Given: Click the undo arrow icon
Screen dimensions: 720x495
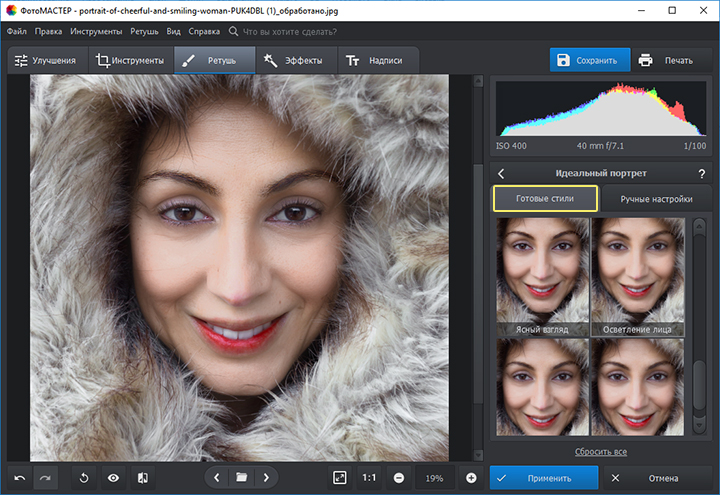Looking at the screenshot, I should click(19, 478).
